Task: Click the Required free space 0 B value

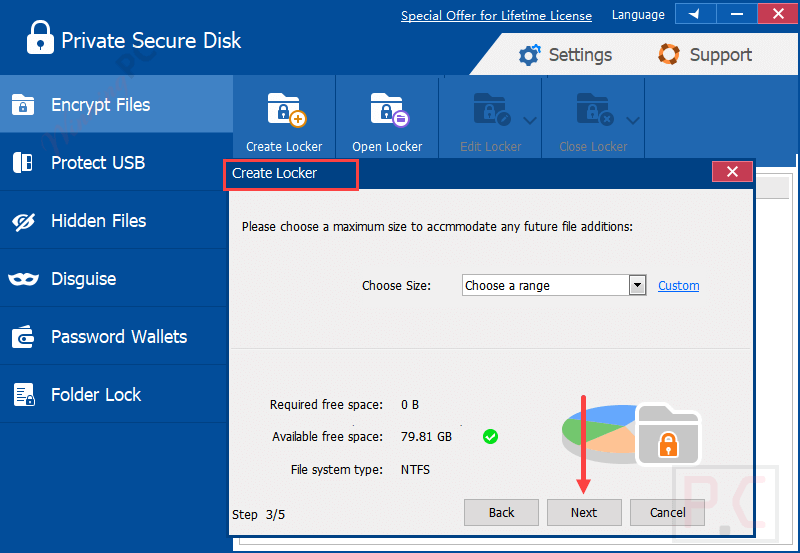Action: (x=410, y=405)
